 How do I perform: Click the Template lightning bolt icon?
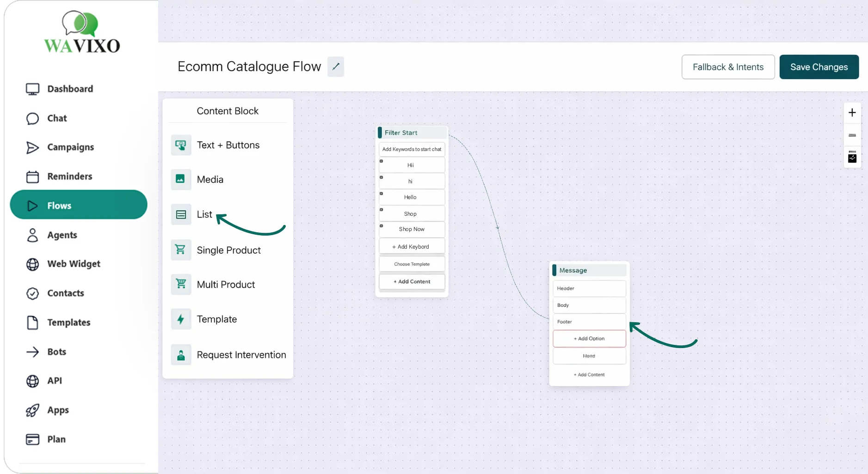(181, 319)
